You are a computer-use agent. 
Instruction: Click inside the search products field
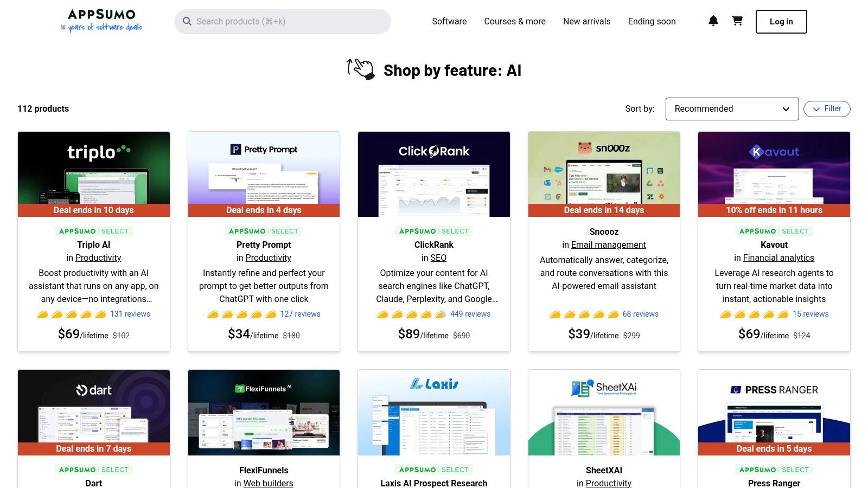point(282,21)
